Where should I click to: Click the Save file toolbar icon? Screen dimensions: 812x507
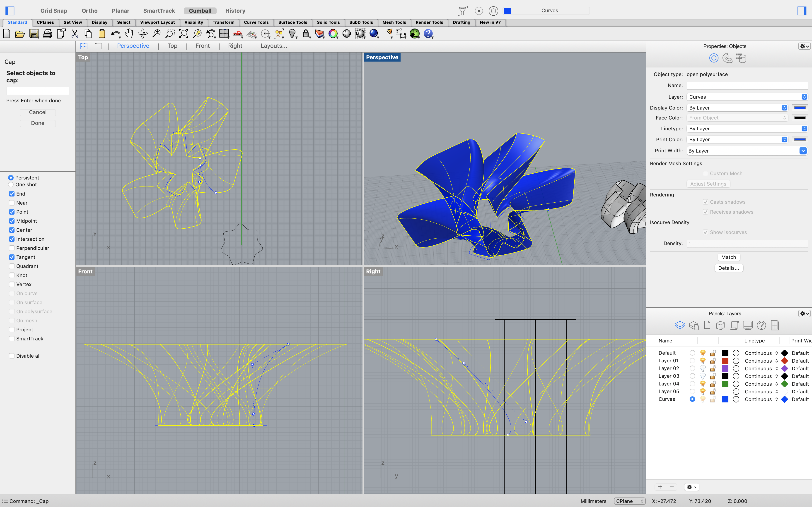(34, 33)
